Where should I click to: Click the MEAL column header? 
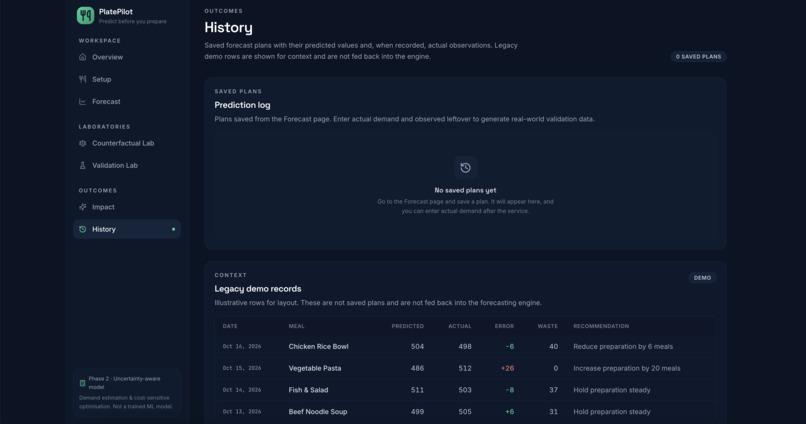click(297, 326)
